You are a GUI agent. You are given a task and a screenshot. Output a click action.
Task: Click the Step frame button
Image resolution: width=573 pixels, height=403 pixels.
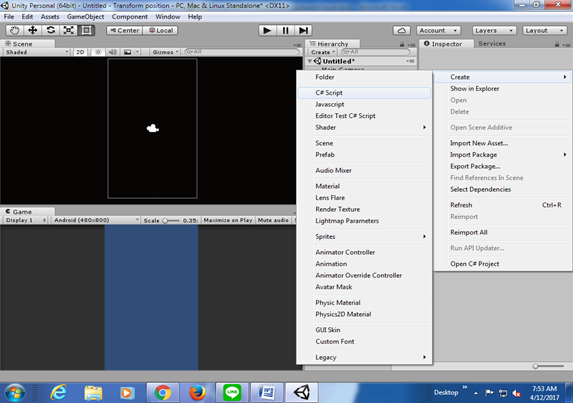click(x=303, y=30)
